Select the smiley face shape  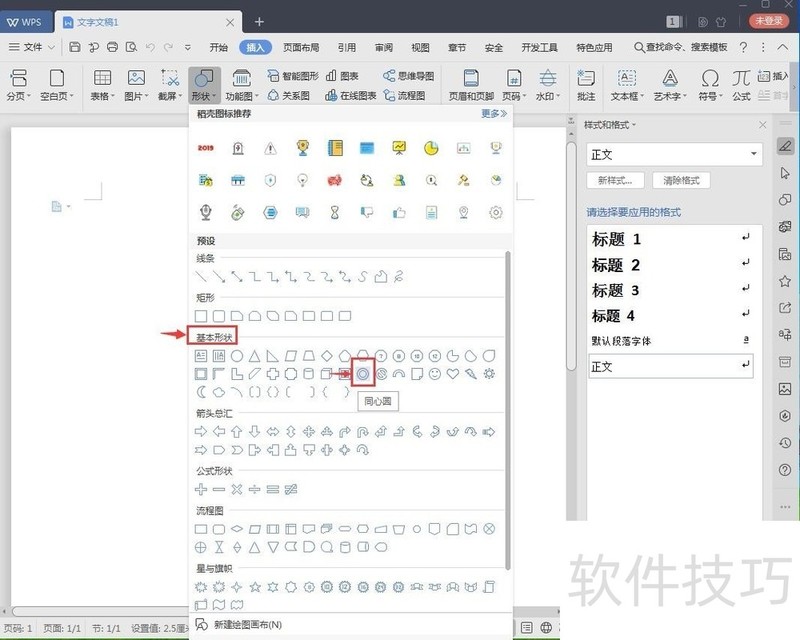(x=435, y=374)
